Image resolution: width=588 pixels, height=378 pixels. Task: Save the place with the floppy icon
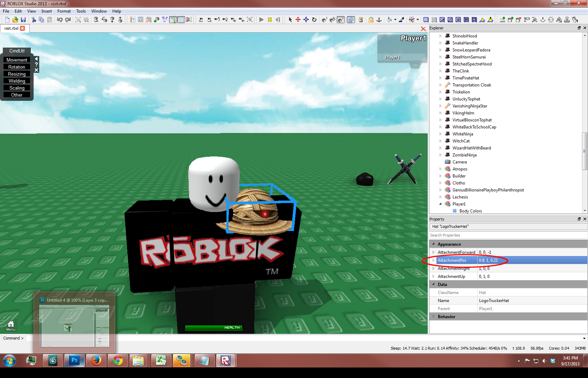[23, 20]
